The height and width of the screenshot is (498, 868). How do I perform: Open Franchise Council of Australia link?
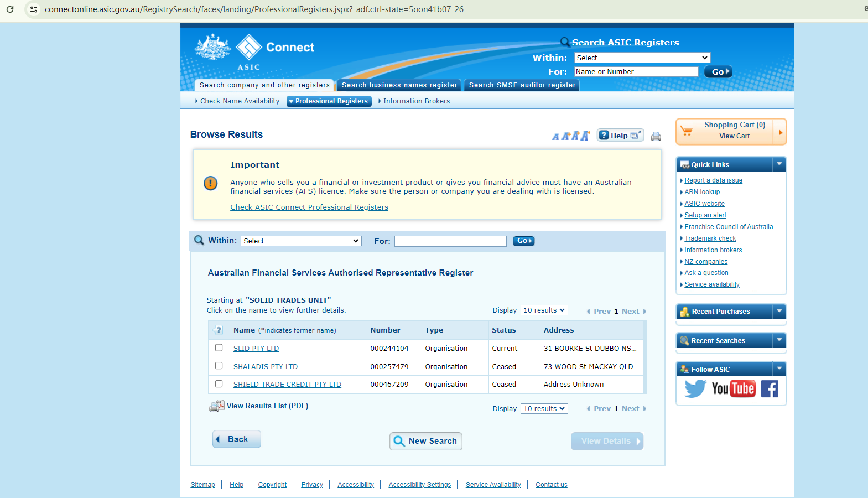pyautogui.click(x=729, y=227)
